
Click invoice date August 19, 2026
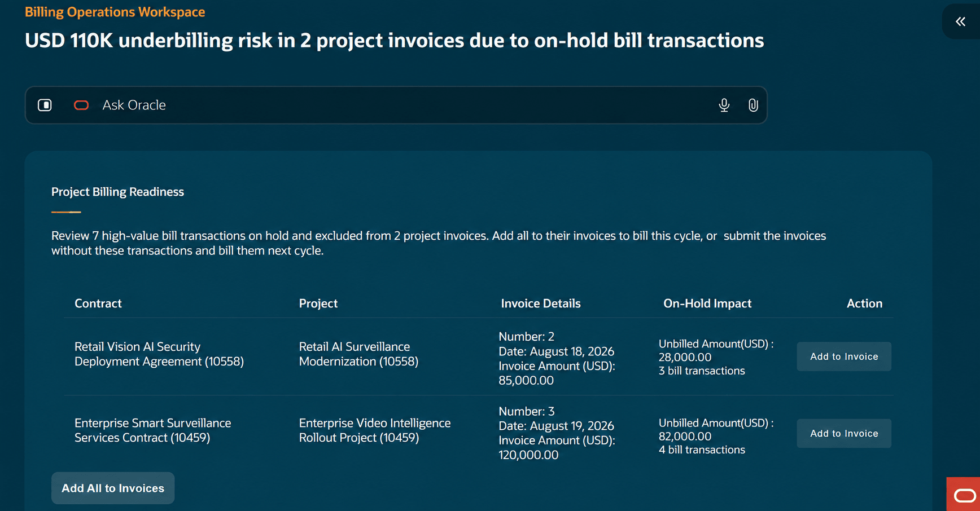pos(556,426)
